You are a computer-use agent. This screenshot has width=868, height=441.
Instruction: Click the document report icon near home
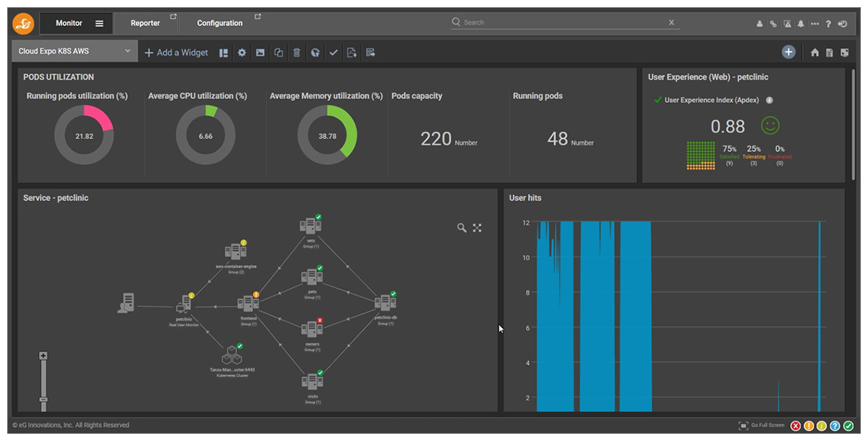point(830,52)
